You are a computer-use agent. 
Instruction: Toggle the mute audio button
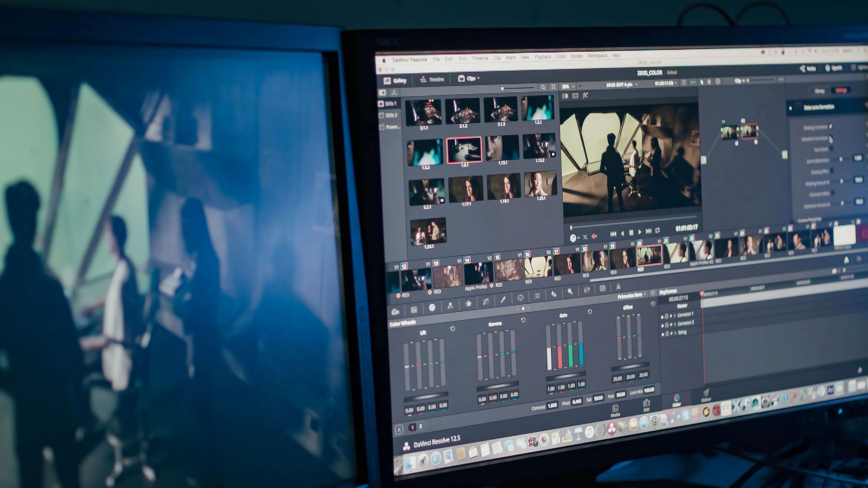click(594, 236)
